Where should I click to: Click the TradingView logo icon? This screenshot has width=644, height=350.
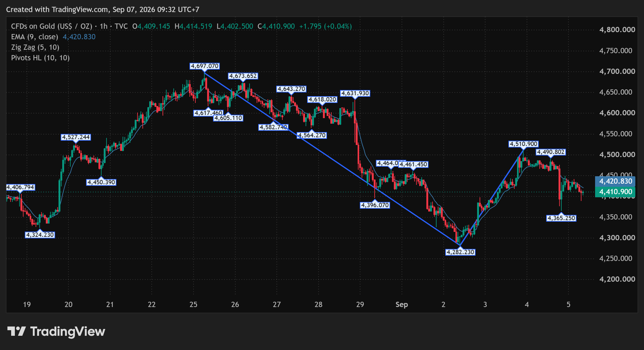(16, 331)
